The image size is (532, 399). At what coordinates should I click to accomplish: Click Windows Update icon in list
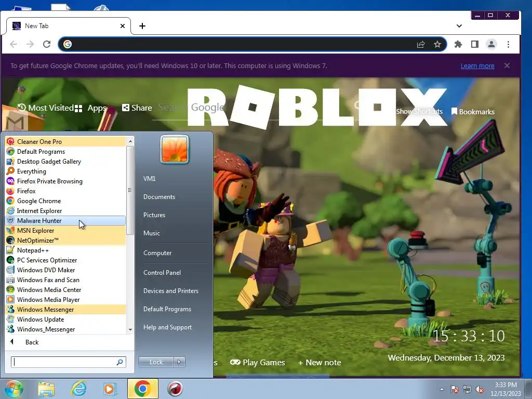point(10,319)
